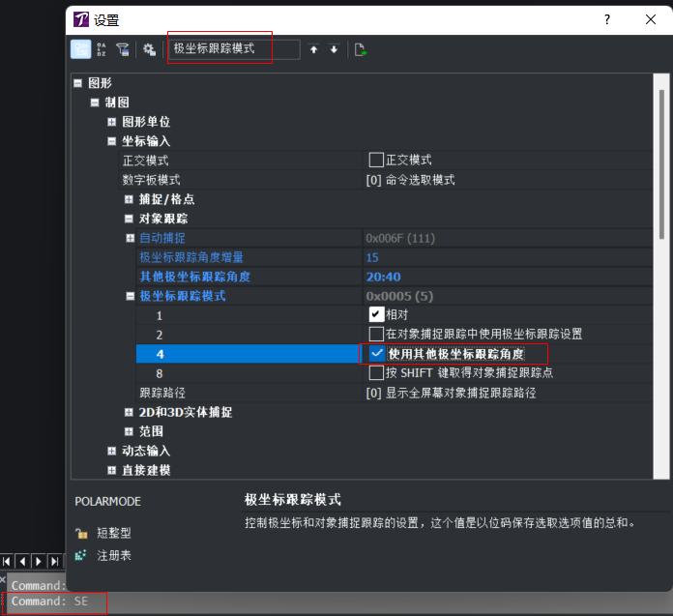Click the alphabetic A-Z sort icon
673x616 pixels.
click(102, 49)
